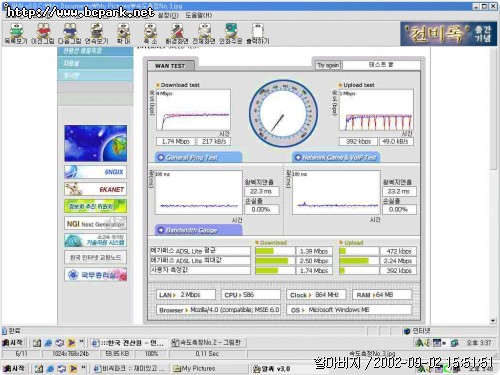Select the WAN TEST tab in the image
Screen dimensions: 500x375
tap(171, 66)
